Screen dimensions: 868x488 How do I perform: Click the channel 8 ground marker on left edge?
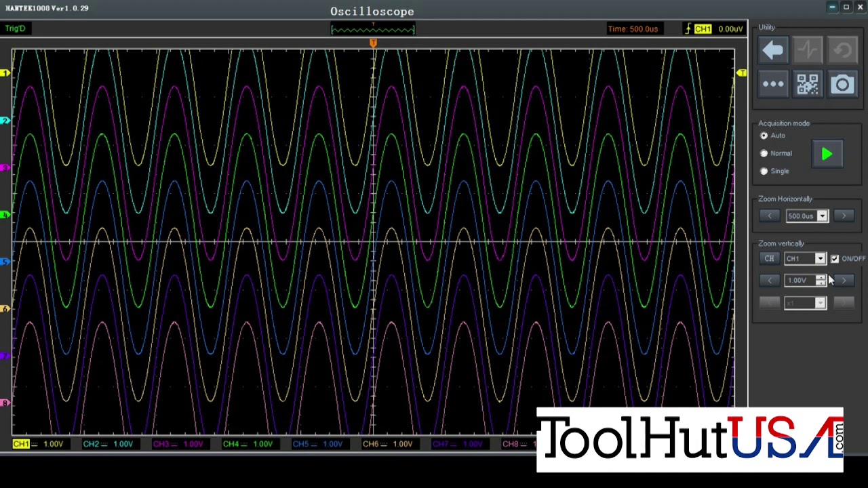click(x=5, y=403)
